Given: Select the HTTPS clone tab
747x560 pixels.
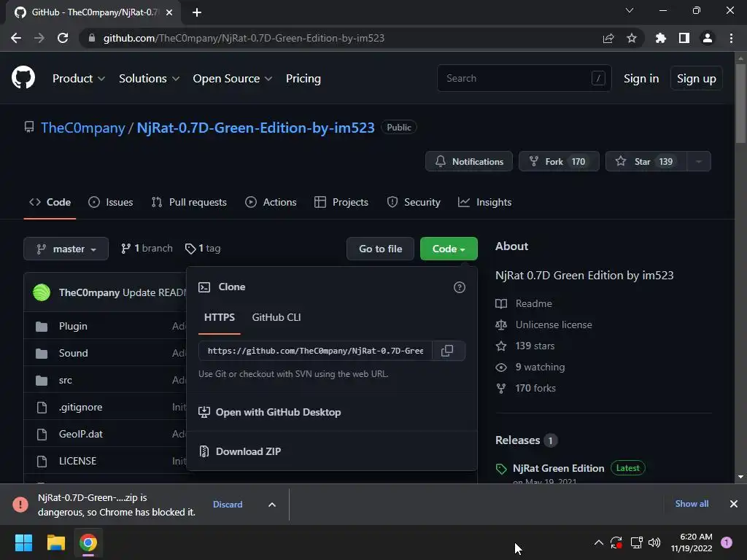Looking at the screenshot, I should coord(220,318).
